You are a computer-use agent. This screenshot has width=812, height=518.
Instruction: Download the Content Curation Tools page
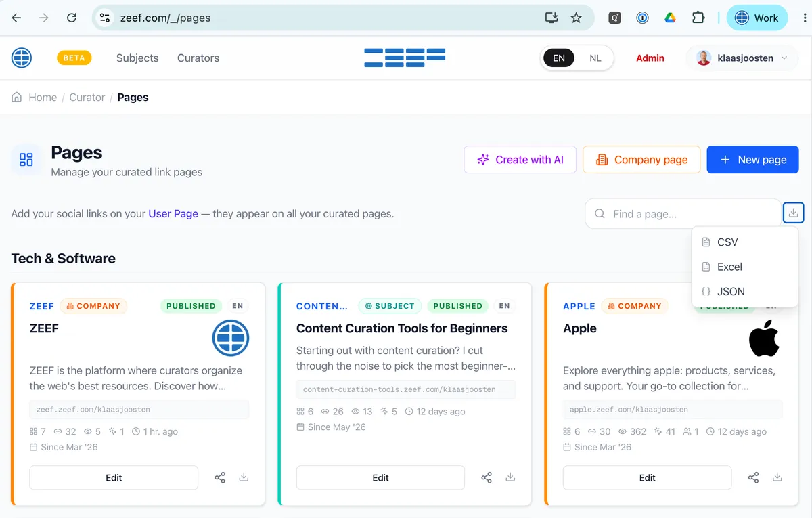(x=510, y=477)
